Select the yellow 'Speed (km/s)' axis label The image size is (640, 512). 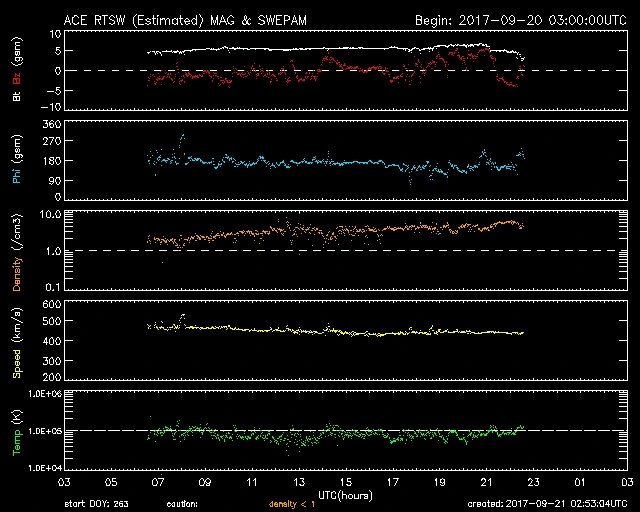click(17, 343)
